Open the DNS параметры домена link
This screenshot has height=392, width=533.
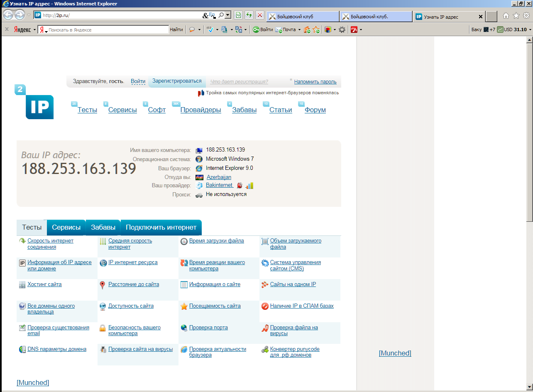pyautogui.click(x=57, y=349)
